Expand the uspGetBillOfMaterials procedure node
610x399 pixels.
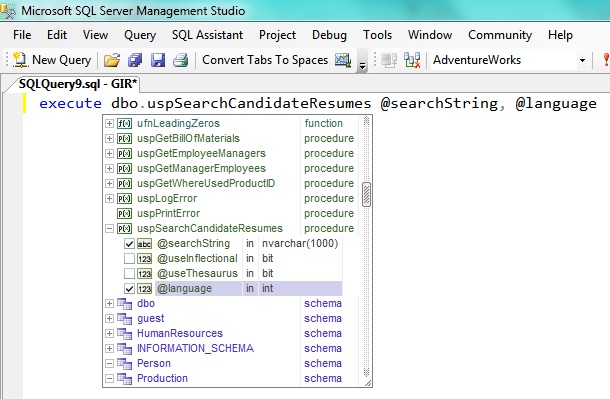109,138
